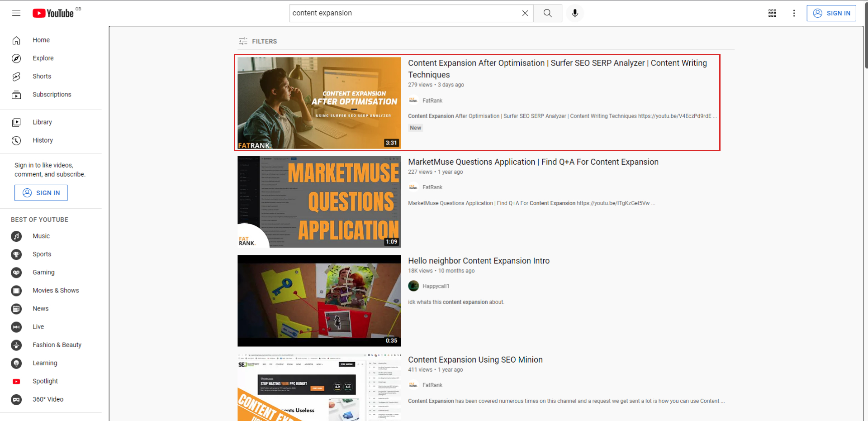This screenshot has height=421, width=868.
Task: Open title Hello neighbor Content Expansion Intro
Action: coord(479,261)
